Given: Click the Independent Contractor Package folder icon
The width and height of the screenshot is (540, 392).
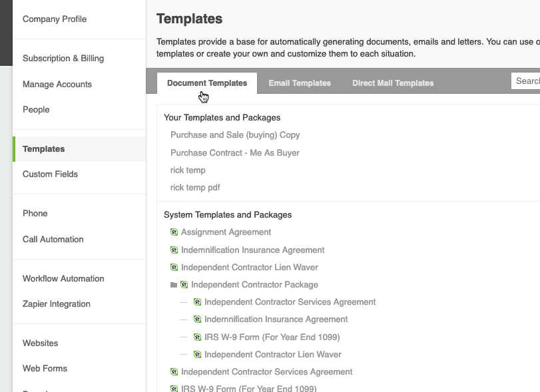Looking at the screenshot, I should click(x=174, y=285).
